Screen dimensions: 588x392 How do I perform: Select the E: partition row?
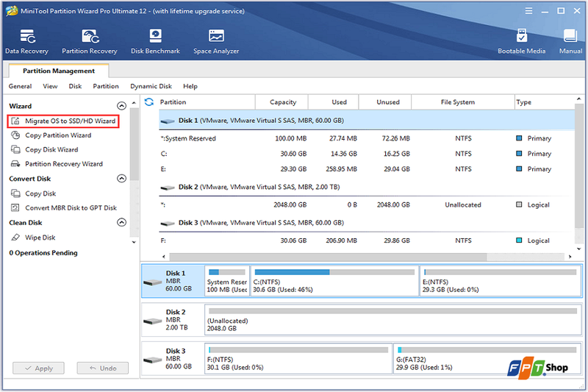point(367,169)
